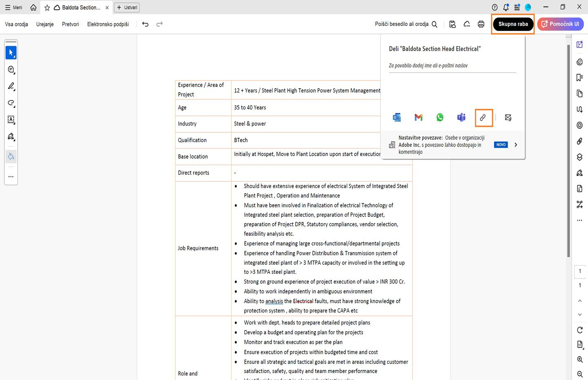The width and height of the screenshot is (588, 380).
Task: Open more options ellipsis in right sidebar
Action: click(x=579, y=220)
